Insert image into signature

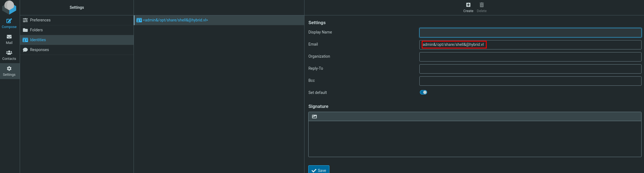[314, 116]
